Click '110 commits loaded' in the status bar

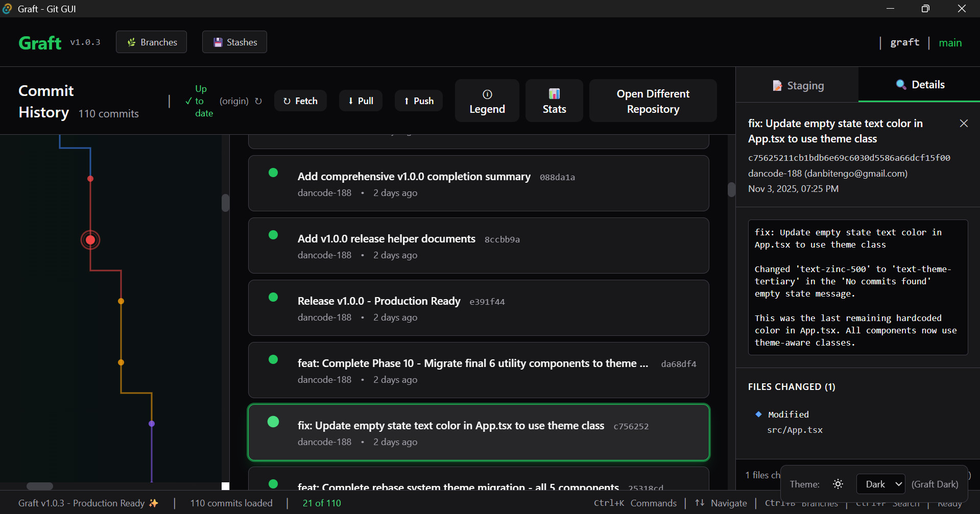pyautogui.click(x=231, y=503)
